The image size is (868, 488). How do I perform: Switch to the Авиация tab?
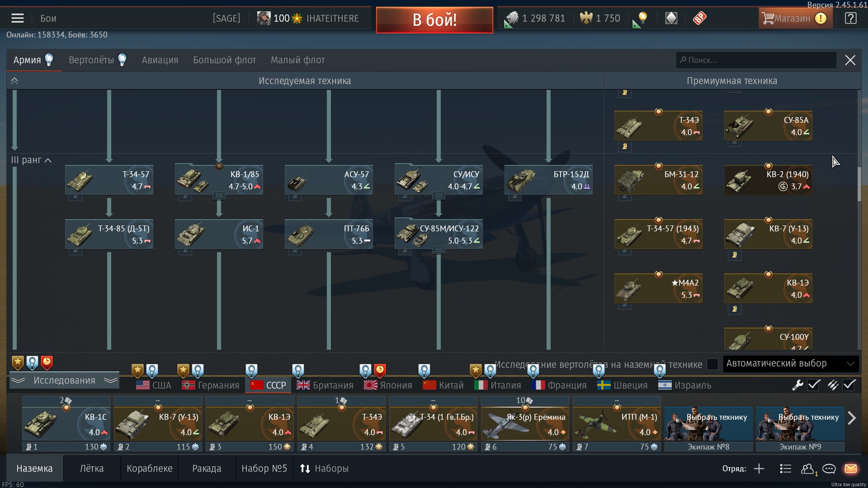[160, 60]
